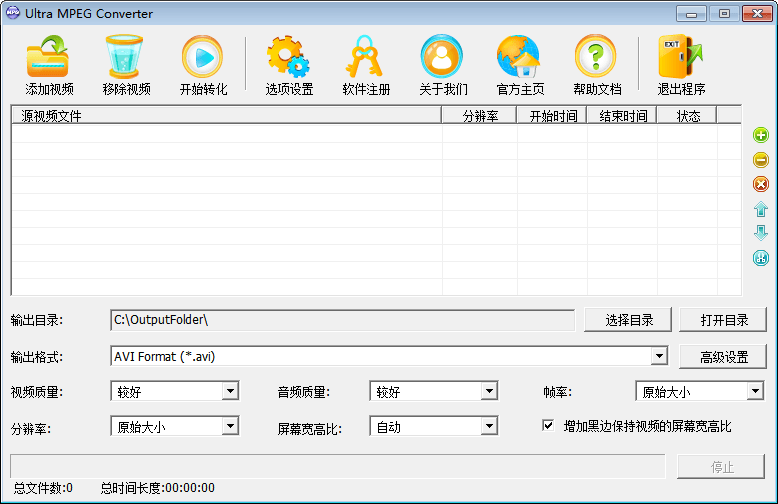Click the 状态 column header

[x=687, y=116]
